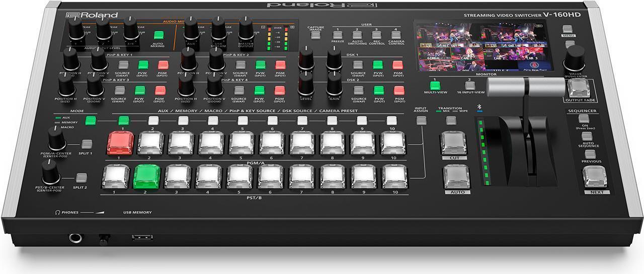Toggle the SPLIT 1 button
Screen dimensions: 644x274
(x=87, y=144)
